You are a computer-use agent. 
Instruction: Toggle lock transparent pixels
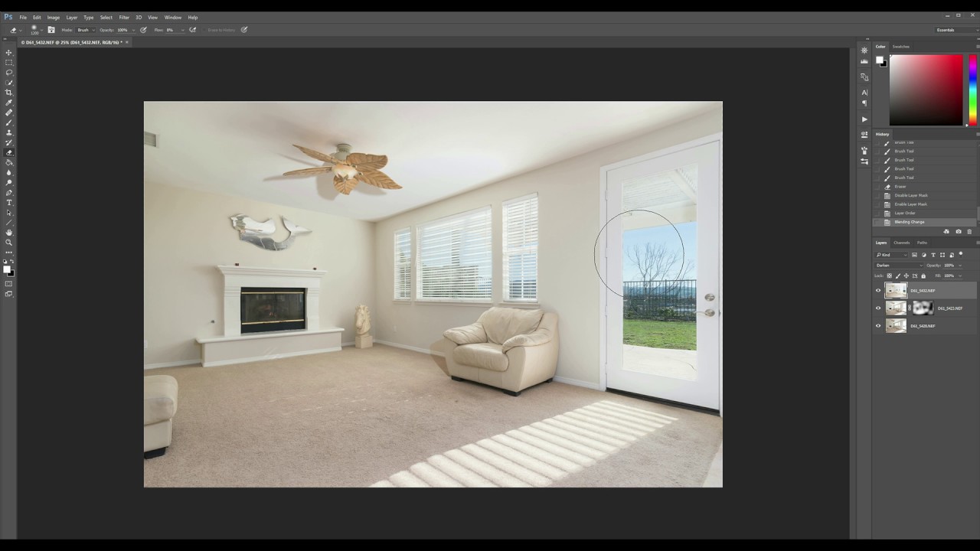(x=890, y=275)
